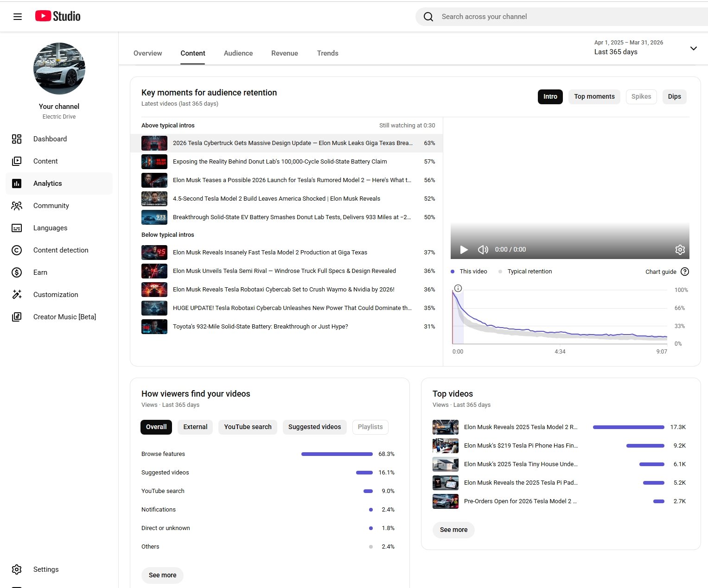Expand Top videos with See more
708x588 pixels.
[453, 530]
